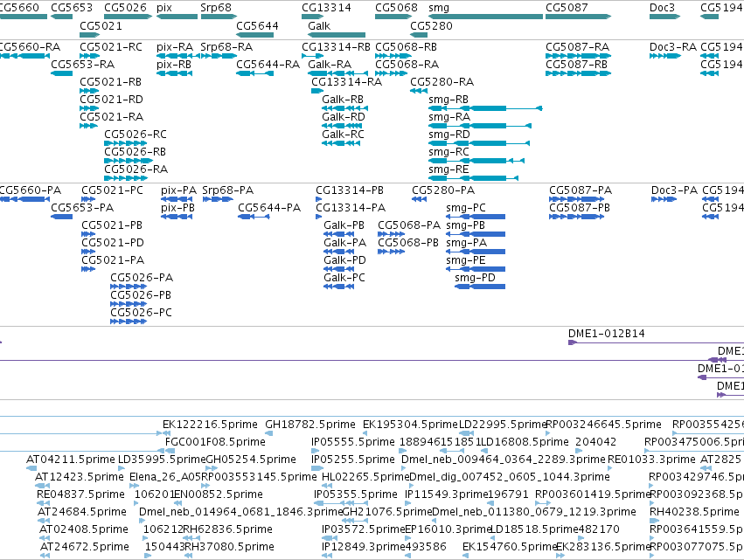The width and height of the screenshot is (744, 560).
Task: Open EST AT04211.5prime
Action: point(31,468)
